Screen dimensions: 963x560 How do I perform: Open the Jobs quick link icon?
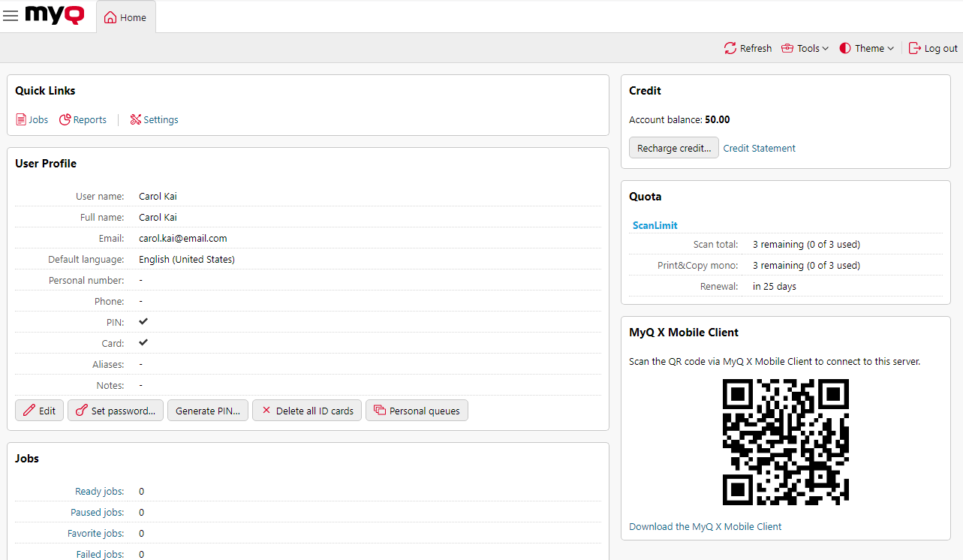(x=21, y=119)
